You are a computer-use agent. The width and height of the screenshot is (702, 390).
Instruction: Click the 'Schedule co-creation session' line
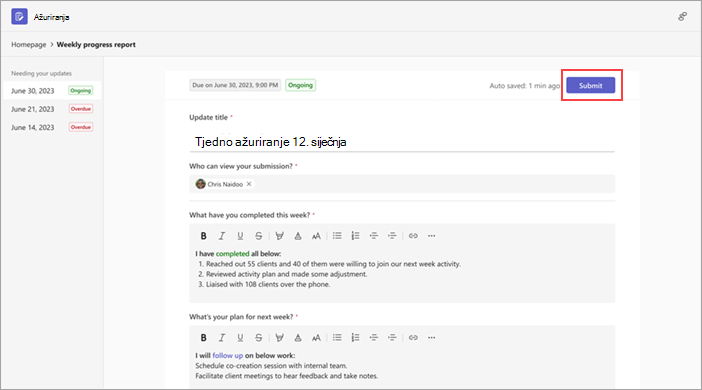271,366
